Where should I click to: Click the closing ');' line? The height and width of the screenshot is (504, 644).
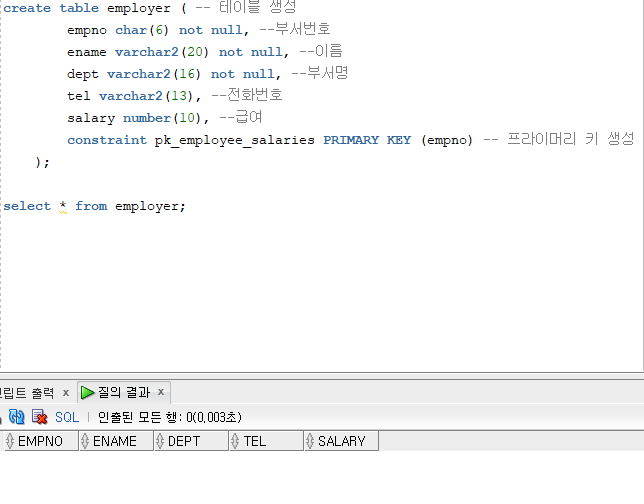[42, 162]
